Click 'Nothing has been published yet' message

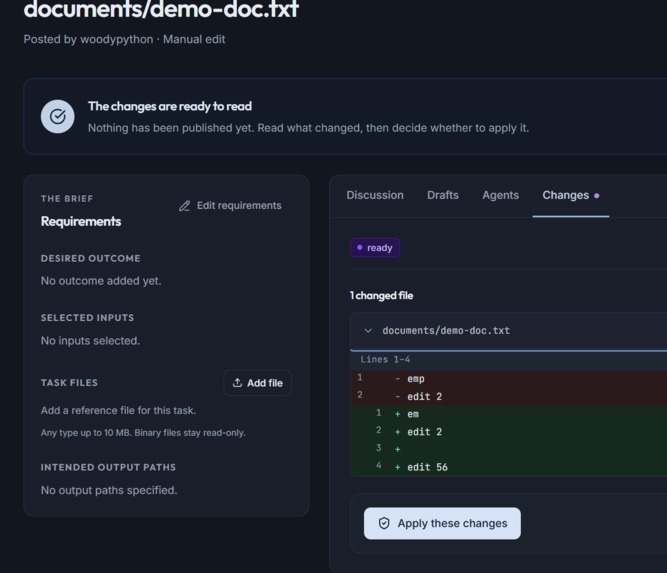click(308, 128)
